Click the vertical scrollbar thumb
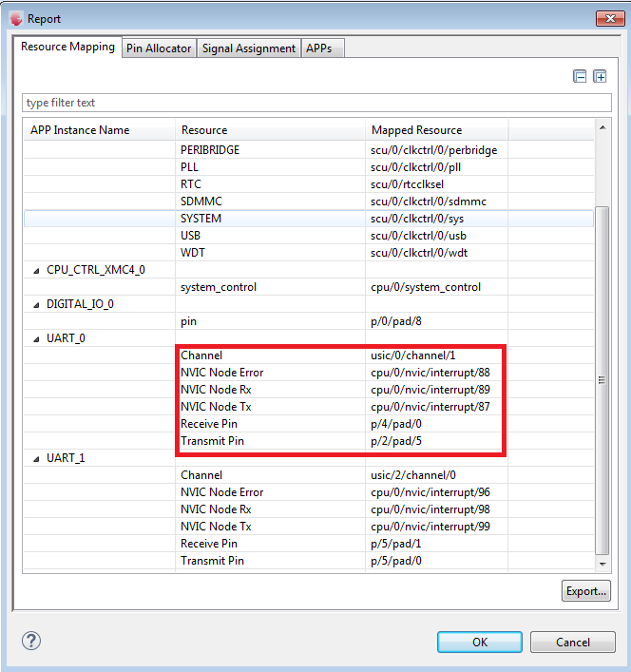This screenshot has width=631, height=672. [x=602, y=380]
